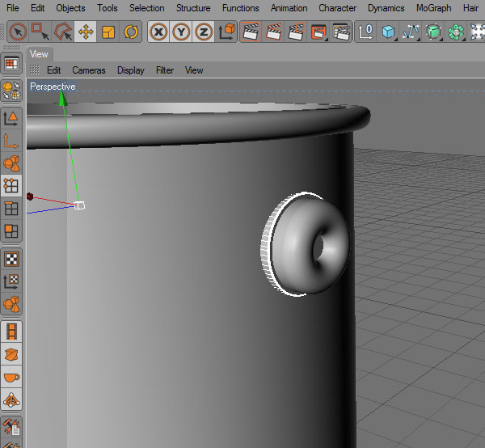
Task: Open the Character menu
Action: click(337, 8)
